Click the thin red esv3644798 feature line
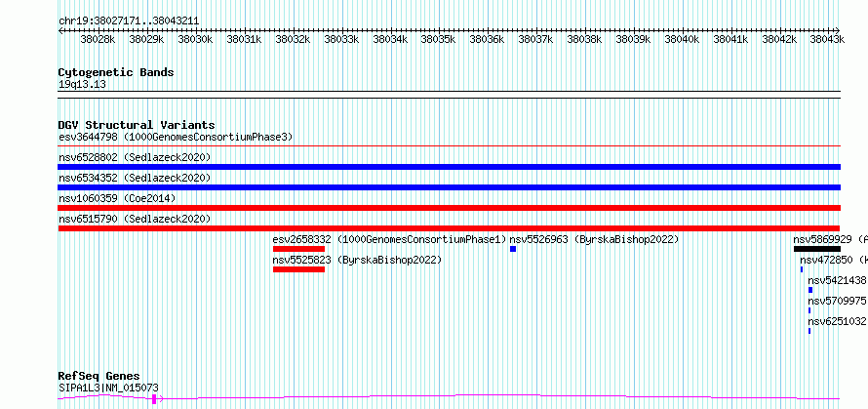Screen dimensions: 868x409 (x=449, y=146)
